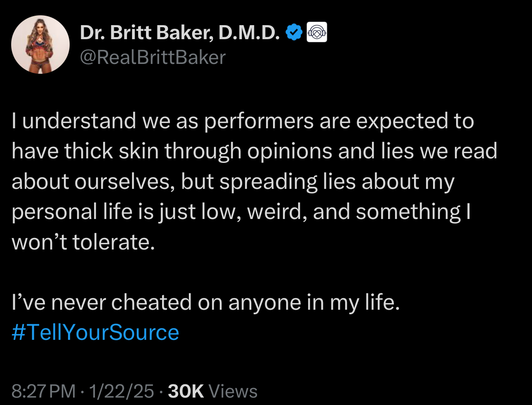Click the affiliate badge next to the name

point(317,32)
